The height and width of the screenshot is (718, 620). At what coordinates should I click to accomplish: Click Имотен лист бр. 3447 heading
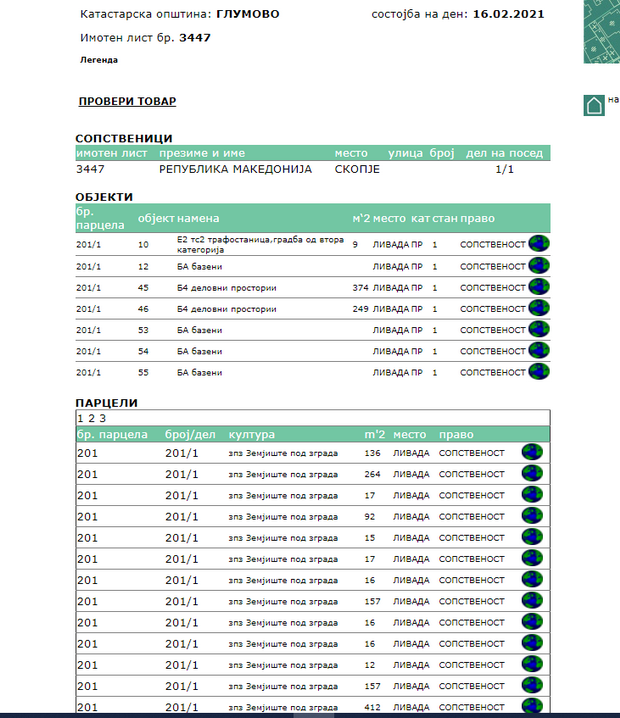[x=146, y=38]
